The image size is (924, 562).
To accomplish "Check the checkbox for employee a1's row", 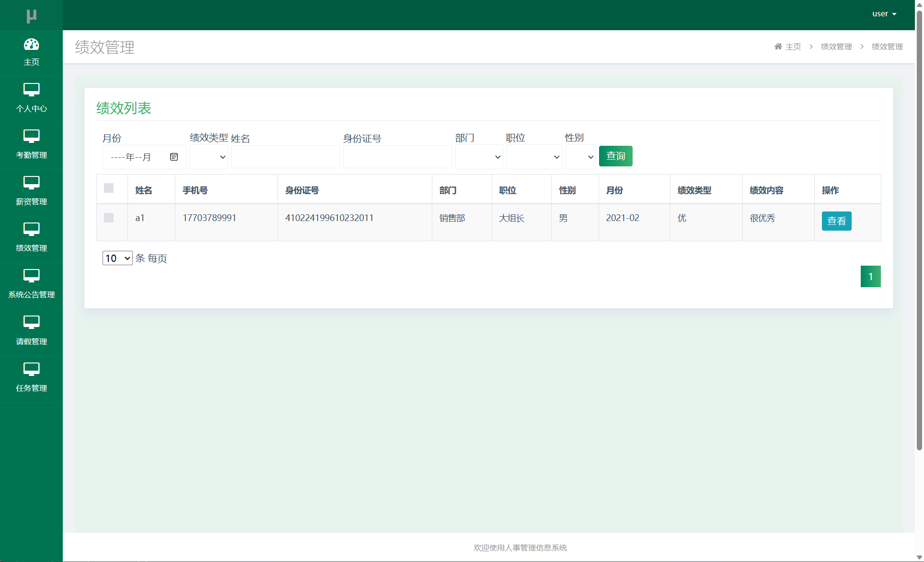I will coord(108,218).
